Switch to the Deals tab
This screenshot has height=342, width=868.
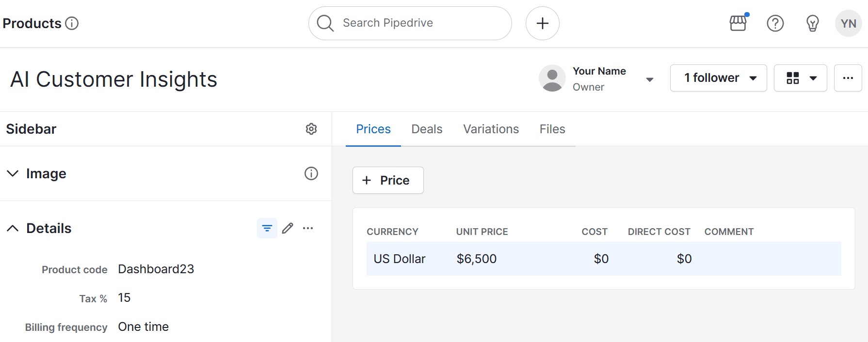(427, 129)
